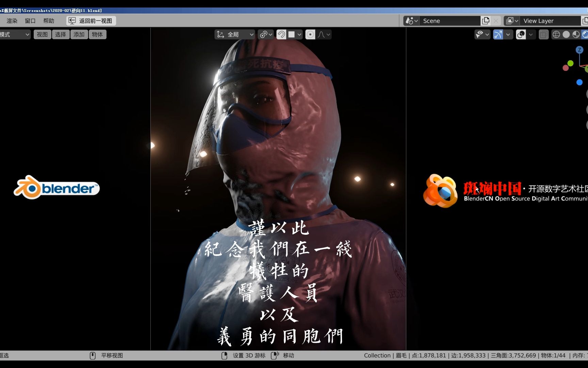Open the 选择 (Select) viewport menu
Screen dimensions: 588x368
pos(61,34)
